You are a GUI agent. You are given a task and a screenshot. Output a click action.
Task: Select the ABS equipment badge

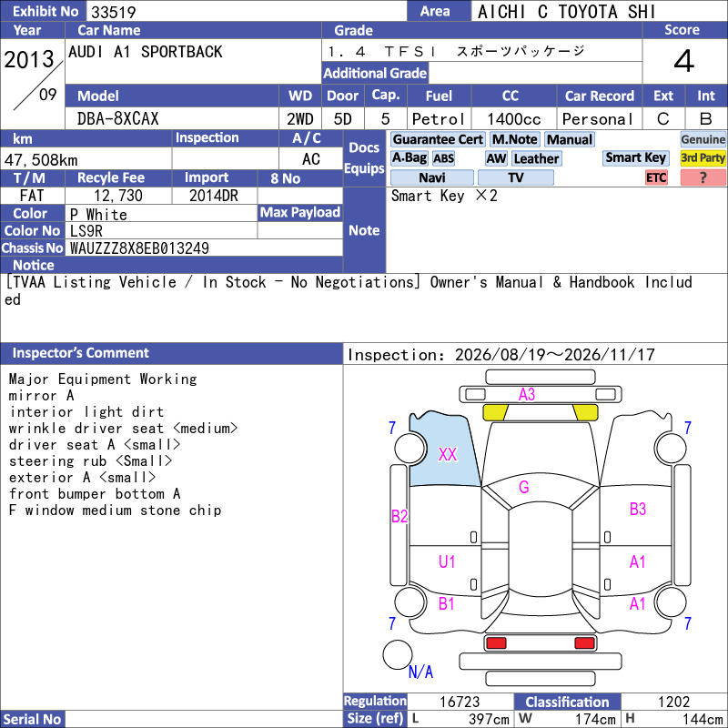coord(443,158)
